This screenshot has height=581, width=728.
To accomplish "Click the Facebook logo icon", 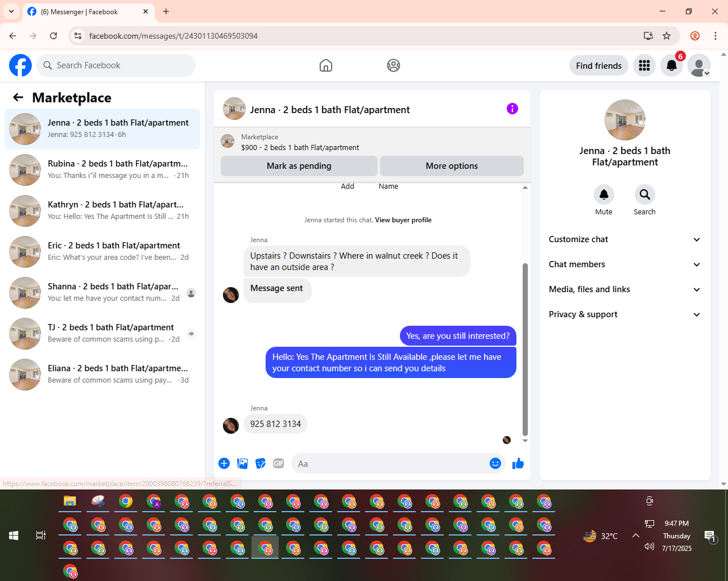I will point(20,65).
